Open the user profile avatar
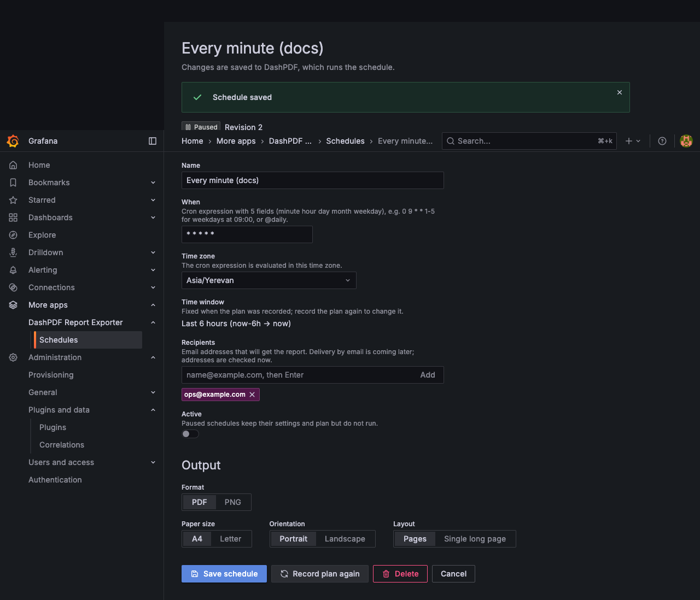Image resolution: width=700 pixels, height=600 pixels. pos(686,141)
